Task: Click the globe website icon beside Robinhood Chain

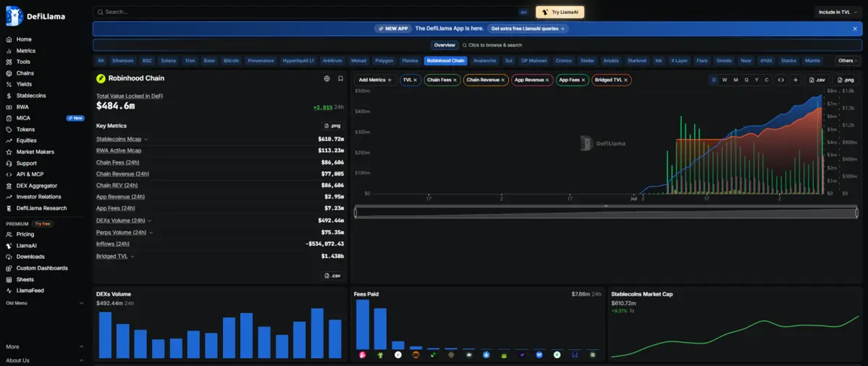Action: (x=327, y=79)
